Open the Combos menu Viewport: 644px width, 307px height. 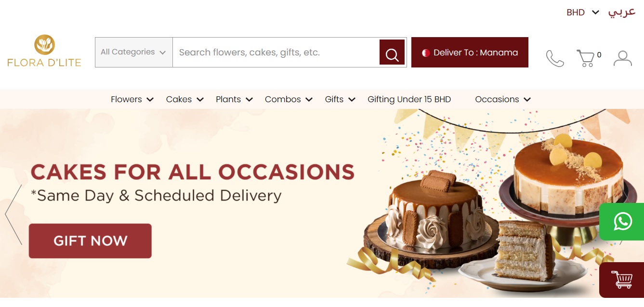pyautogui.click(x=289, y=99)
